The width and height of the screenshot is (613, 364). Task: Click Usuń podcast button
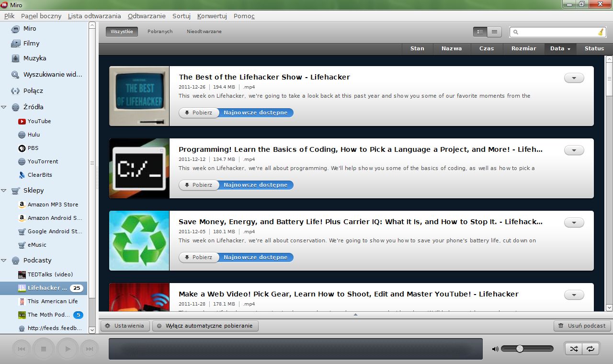pos(582,326)
